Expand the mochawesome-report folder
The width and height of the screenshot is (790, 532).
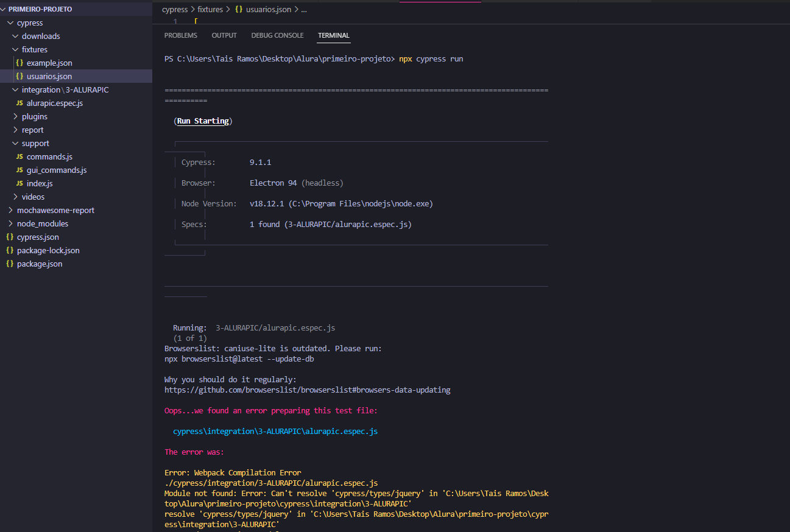pos(11,211)
